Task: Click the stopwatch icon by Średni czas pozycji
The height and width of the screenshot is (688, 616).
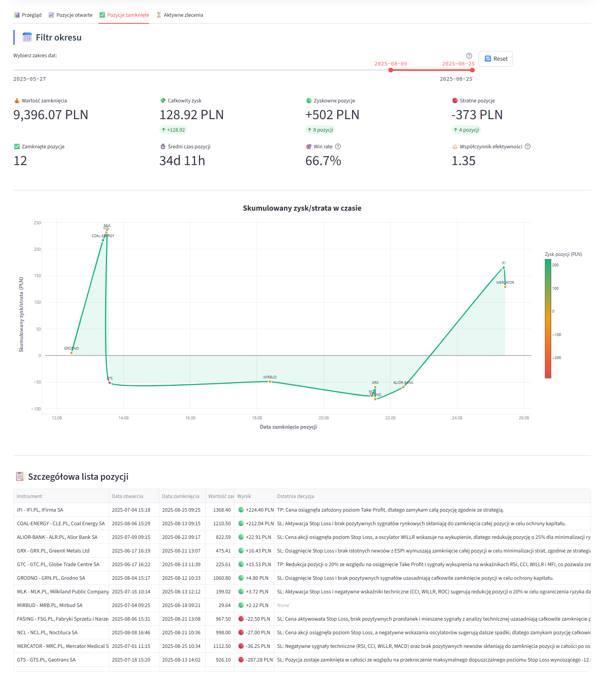Action: click(163, 147)
